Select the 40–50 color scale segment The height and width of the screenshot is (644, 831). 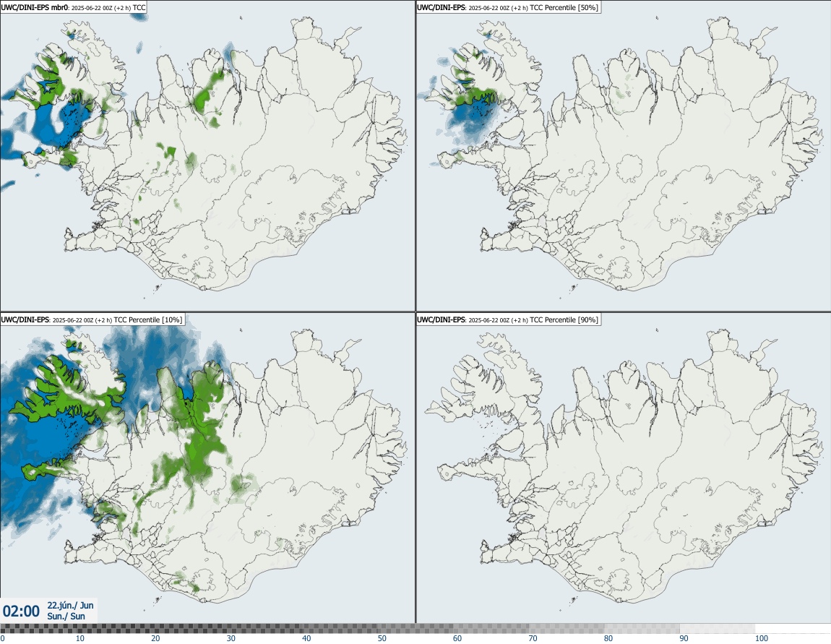pos(340,629)
